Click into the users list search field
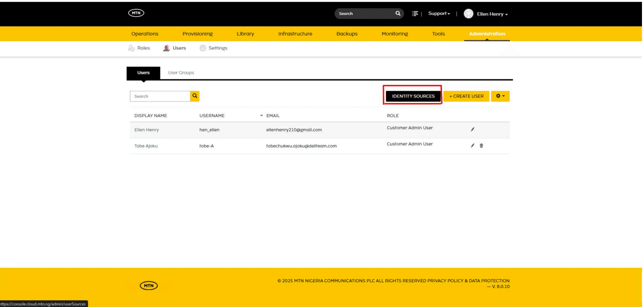 point(160,96)
